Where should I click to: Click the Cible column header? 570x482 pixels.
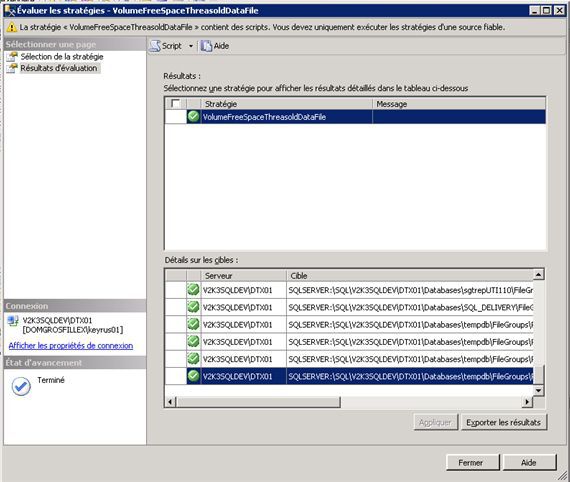click(410, 276)
